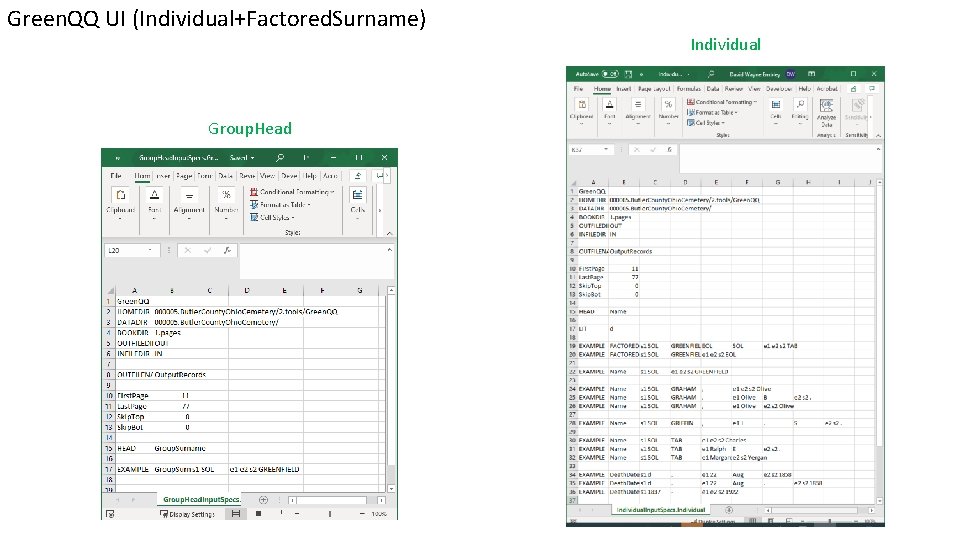Select GroupHeadInputSpecs sheet tab
Screen dimensions: 960x540
coord(201,500)
